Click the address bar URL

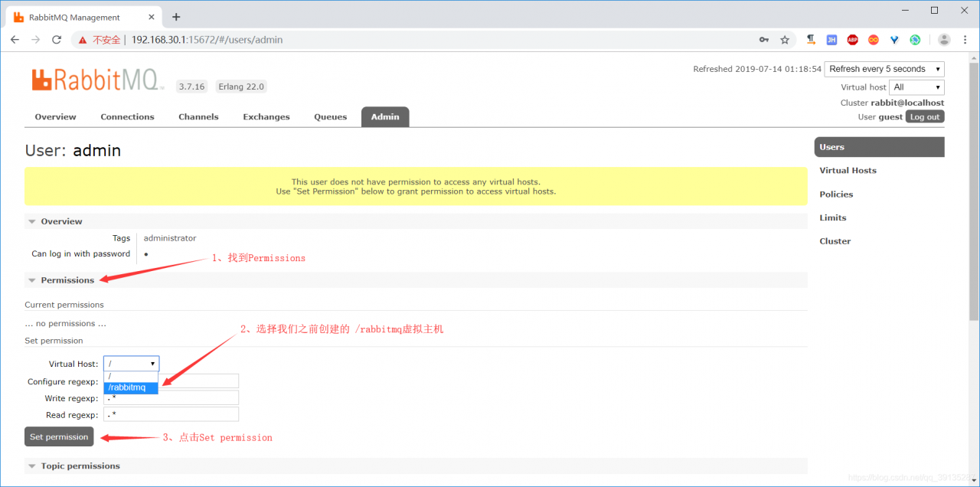click(207, 40)
